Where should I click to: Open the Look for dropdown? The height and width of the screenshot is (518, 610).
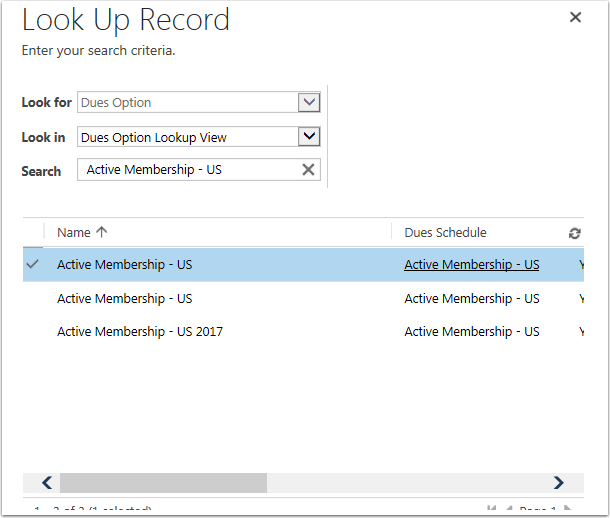[x=309, y=102]
